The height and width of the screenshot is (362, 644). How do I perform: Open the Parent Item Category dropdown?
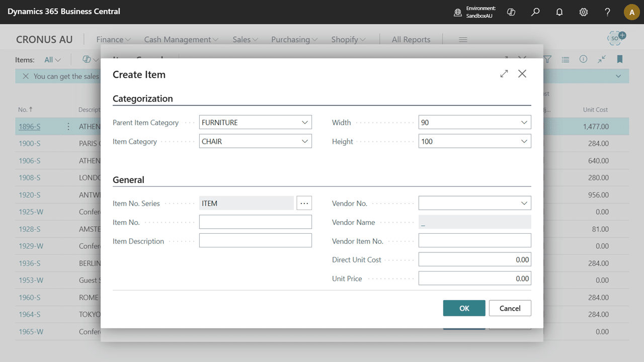(304, 122)
